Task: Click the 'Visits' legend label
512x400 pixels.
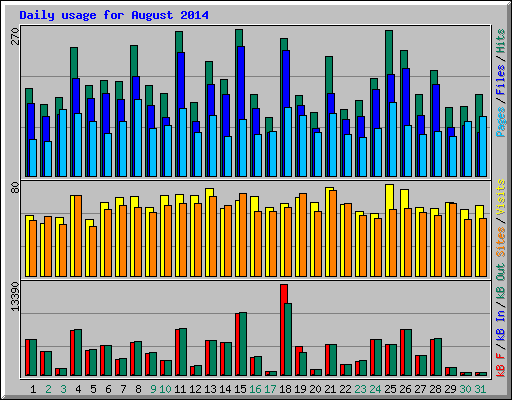Action: pos(500,197)
